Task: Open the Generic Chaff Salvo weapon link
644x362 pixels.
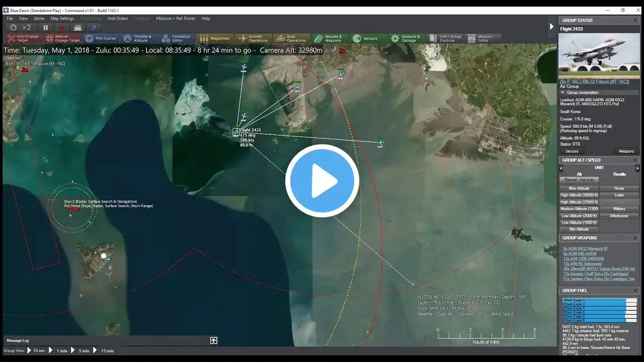Action: point(596,274)
